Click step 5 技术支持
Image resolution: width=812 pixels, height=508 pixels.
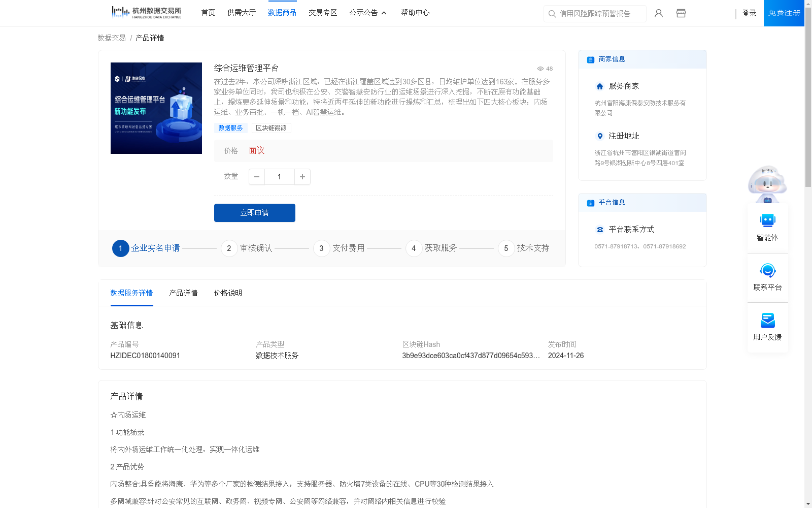click(x=524, y=248)
